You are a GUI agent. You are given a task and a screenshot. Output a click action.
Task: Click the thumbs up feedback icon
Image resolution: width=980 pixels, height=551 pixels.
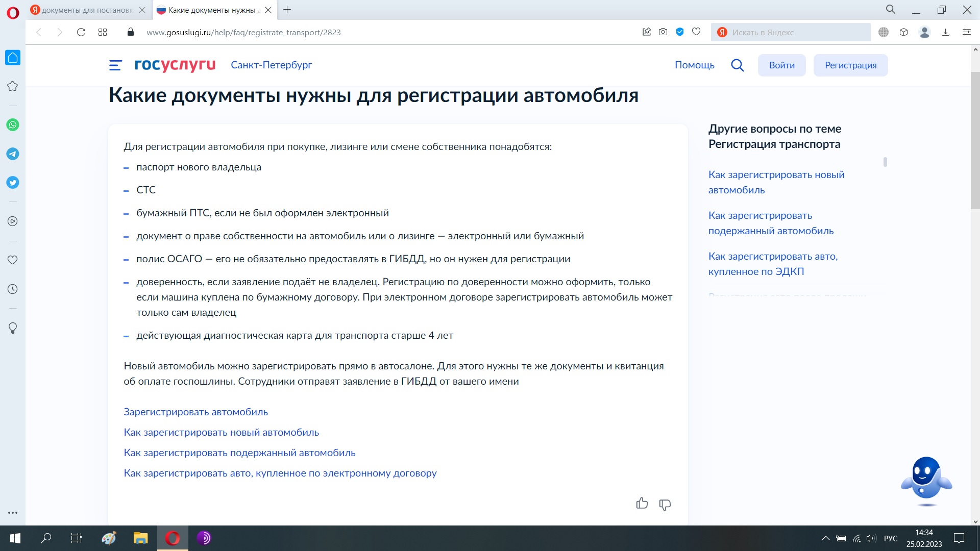click(642, 504)
